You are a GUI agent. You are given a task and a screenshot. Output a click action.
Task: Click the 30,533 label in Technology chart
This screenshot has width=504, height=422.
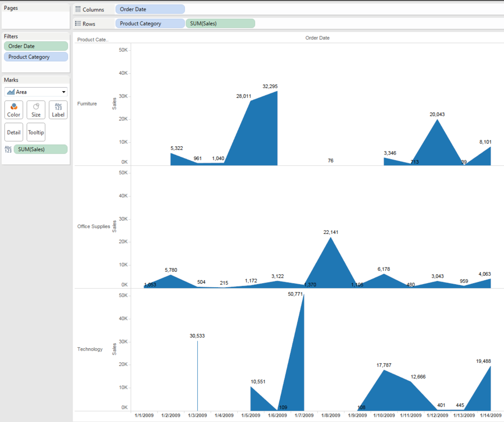click(x=197, y=336)
